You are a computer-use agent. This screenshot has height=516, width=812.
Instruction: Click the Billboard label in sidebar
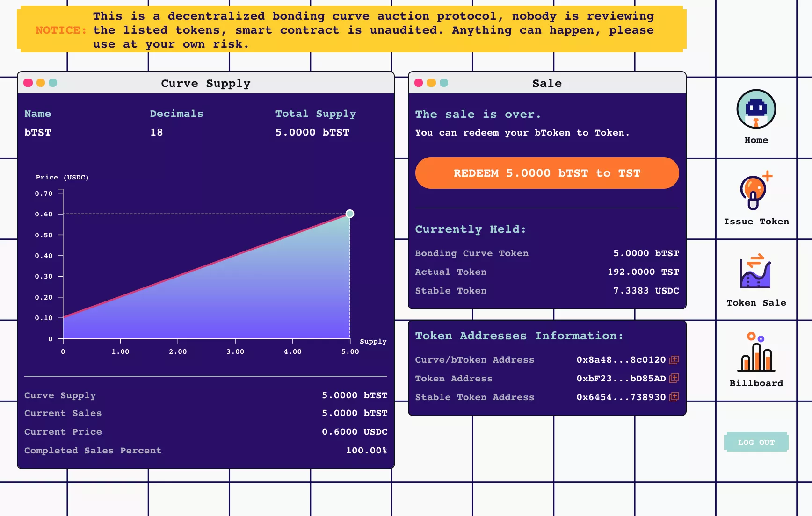tap(756, 383)
